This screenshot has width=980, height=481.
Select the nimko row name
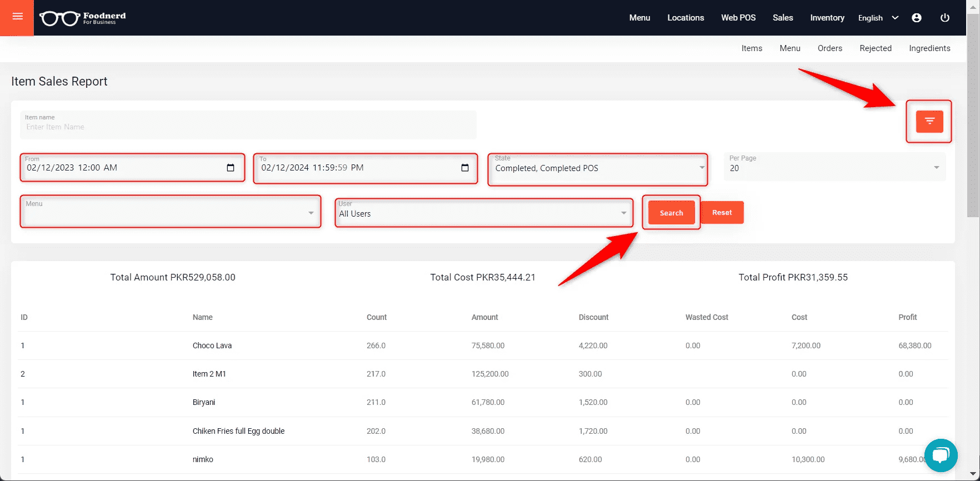tap(203, 459)
